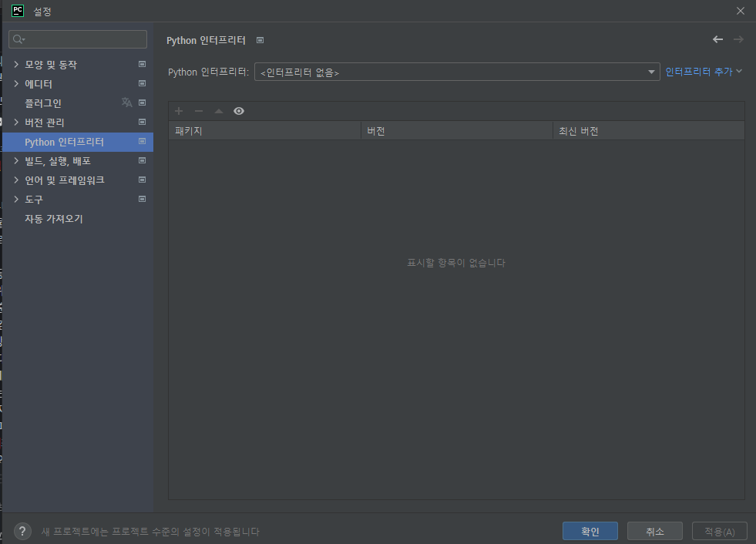Click the translate icon in 플러그인 row
Viewport: 756px width, 544px height.
click(x=127, y=102)
